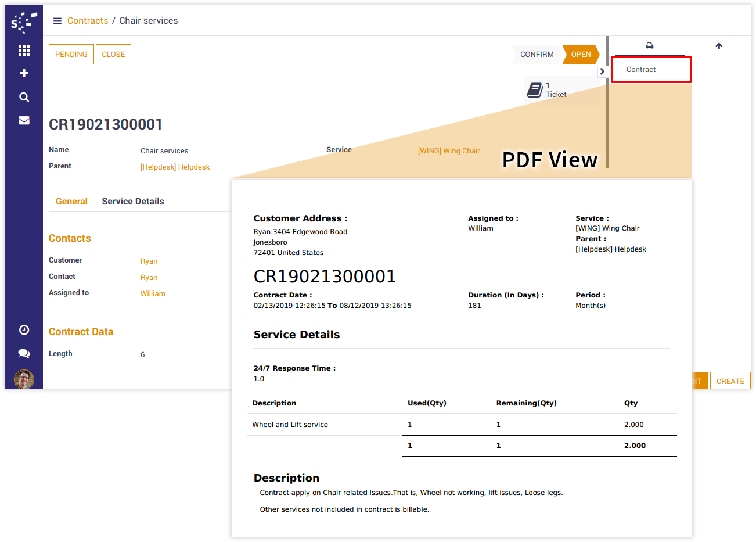Open the 1 Ticket smart button
The width and height of the screenshot is (756, 542).
(x=549, y=90)
